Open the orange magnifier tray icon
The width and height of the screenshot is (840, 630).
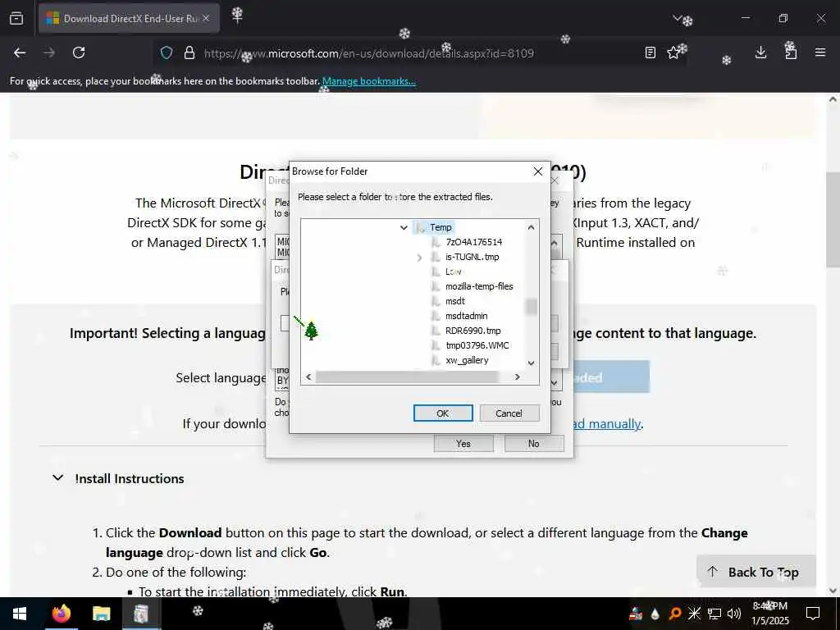[675, 614]
